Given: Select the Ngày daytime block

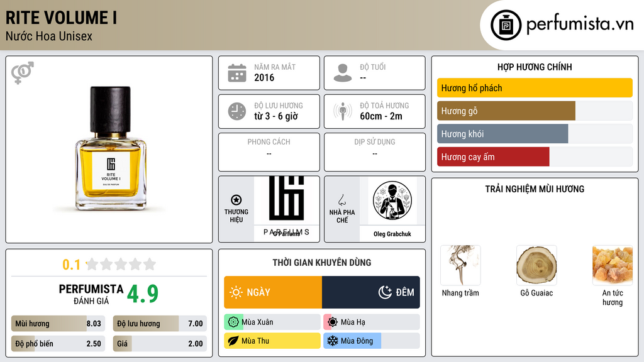Looking at the screenshot, I should pos(273,292).
